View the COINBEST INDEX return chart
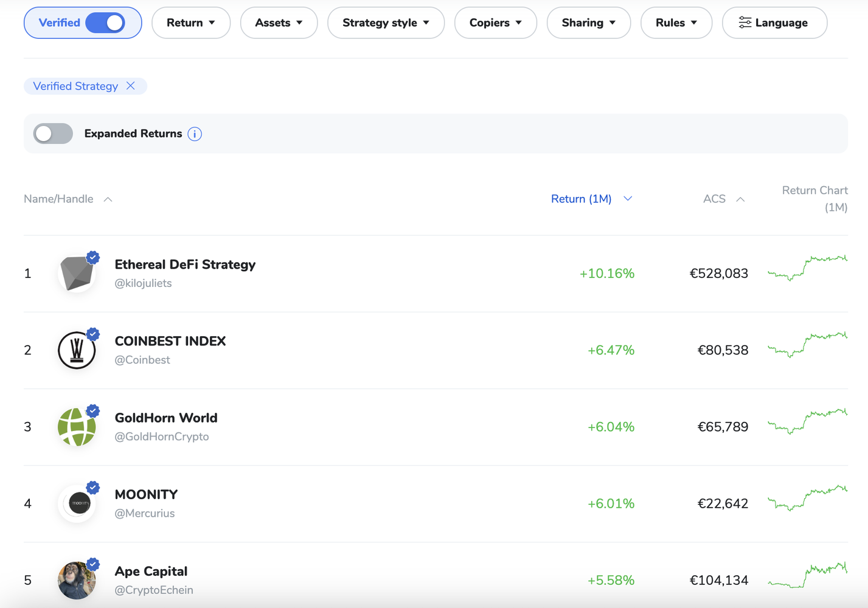The width and height of the screenshot is (868, 608). [807, 345]
